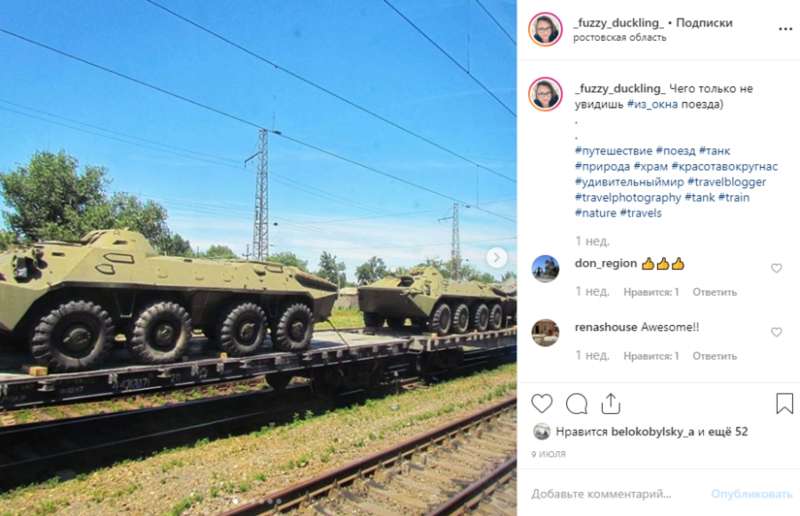Save the post with the bookmark icon
Viewport: 800px width, 516px height.
(x=784, y=403)
